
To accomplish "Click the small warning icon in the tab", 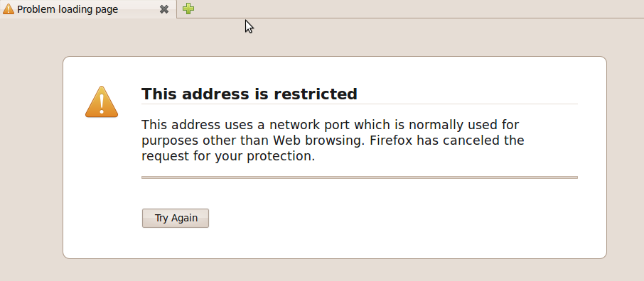I will coord(9,9).
